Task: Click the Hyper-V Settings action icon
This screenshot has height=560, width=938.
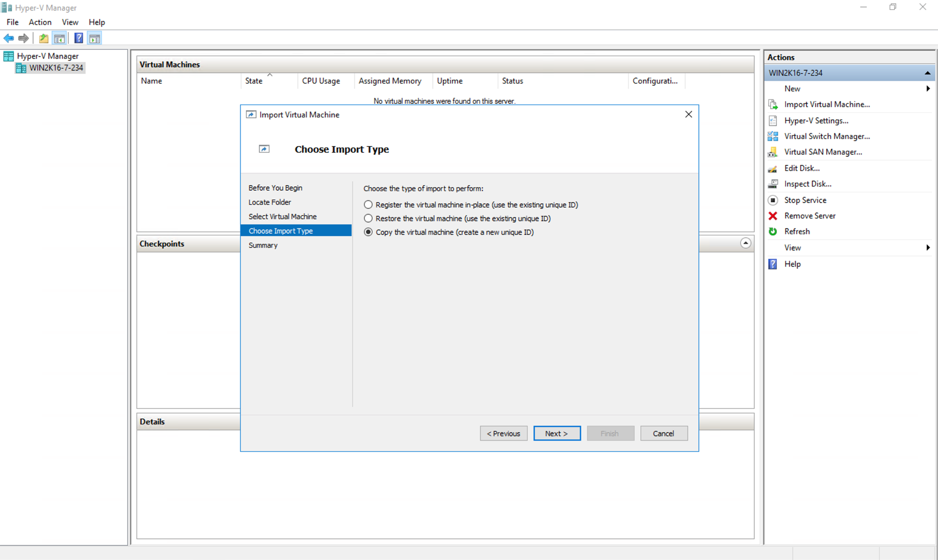Action: [773, 120]
